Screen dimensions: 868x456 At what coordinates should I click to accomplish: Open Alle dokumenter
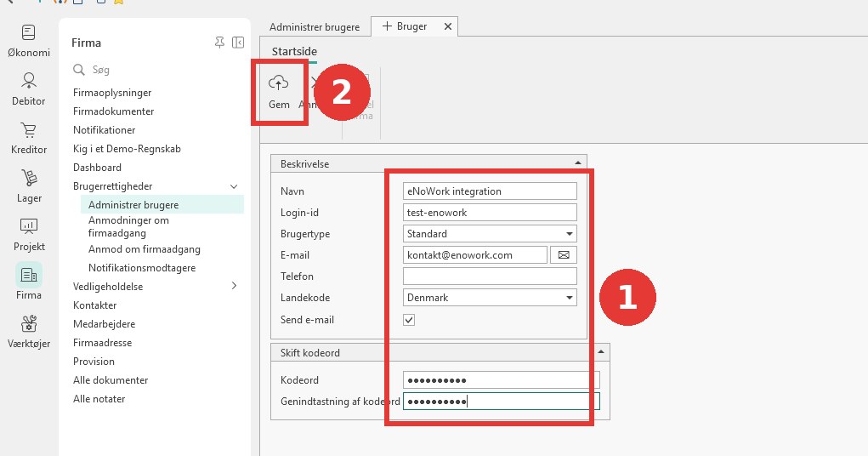pos(111,380)
